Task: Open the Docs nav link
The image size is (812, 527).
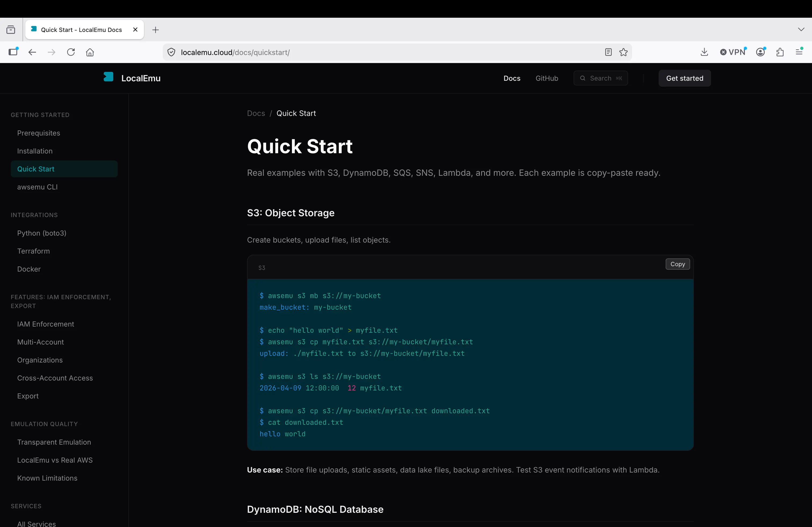Action: (512, 78)
